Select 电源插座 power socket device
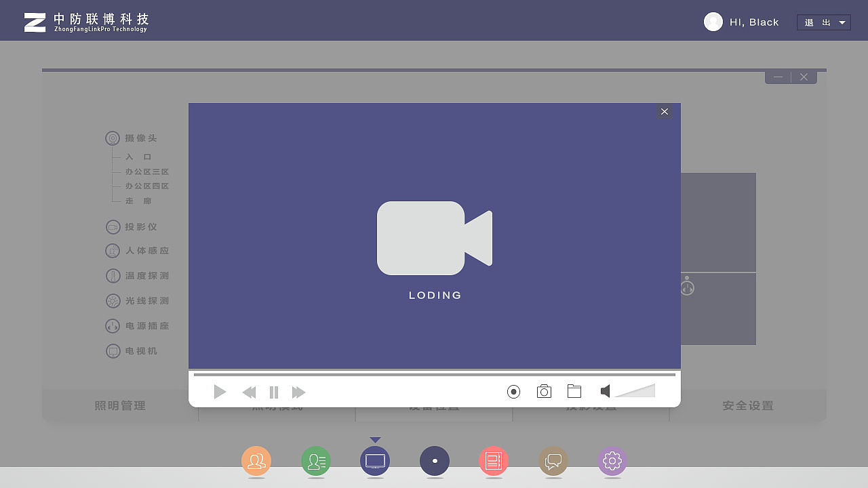Image resolution: width=868 pixels, height=488 pixels. coord(147,326)
